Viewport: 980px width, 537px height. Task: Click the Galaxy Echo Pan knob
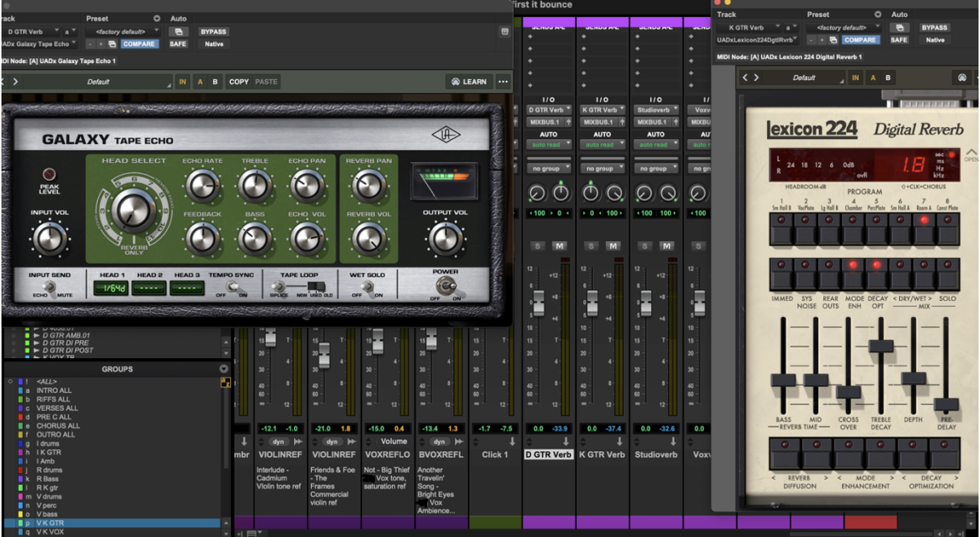pyautogui.click(x=307, y=187)
